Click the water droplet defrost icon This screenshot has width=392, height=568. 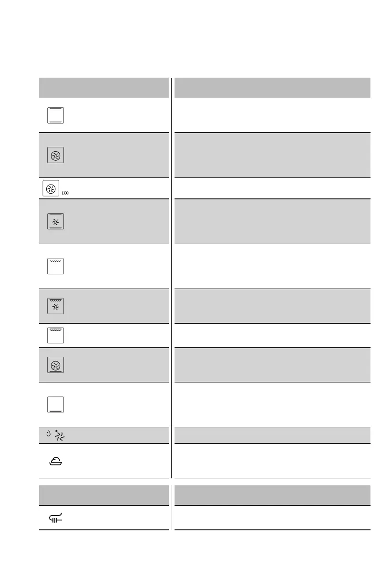point(48,435)
